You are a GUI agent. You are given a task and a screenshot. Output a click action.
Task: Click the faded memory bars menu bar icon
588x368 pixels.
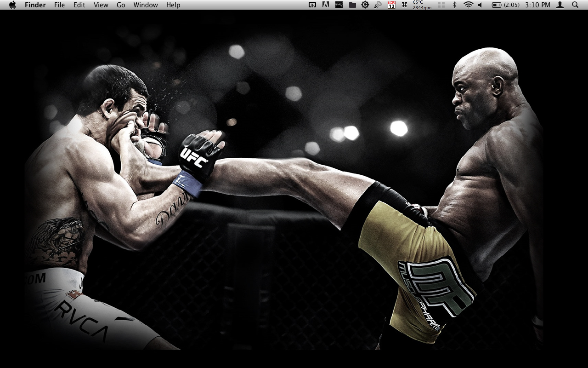[x=441, y=5]
